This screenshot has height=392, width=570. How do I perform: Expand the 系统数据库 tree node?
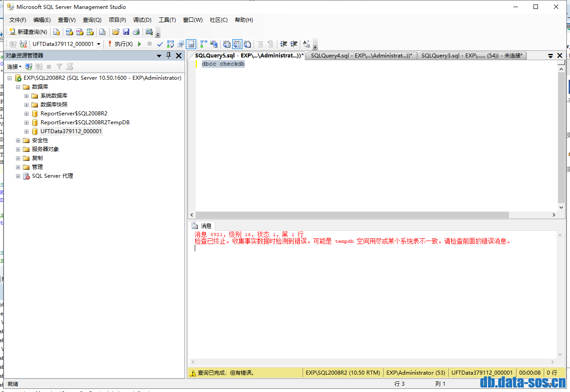pyautogui.click(x=26, y=95)
